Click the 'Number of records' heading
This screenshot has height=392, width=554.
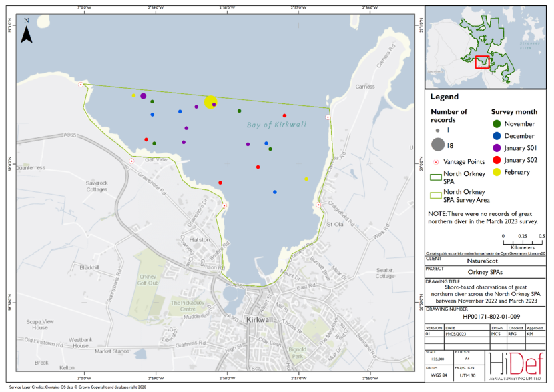(449, 116)
